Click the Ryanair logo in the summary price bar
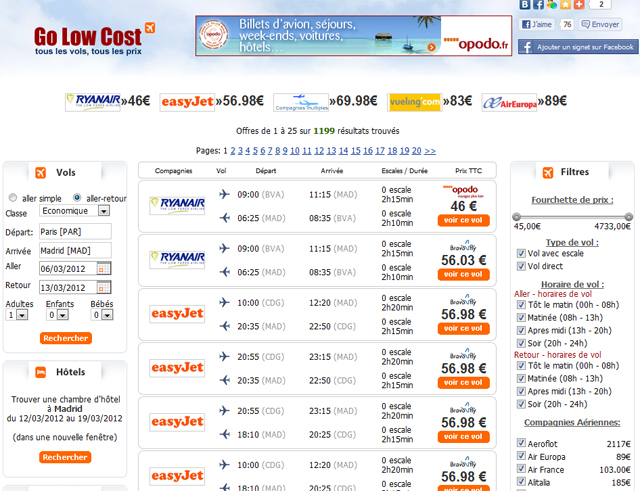 tap(93, 102)
